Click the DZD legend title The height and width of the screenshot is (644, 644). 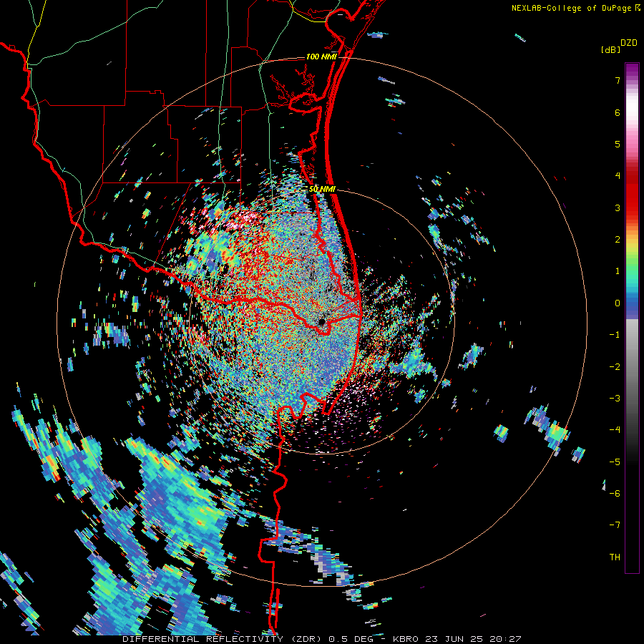click(629, 43)
